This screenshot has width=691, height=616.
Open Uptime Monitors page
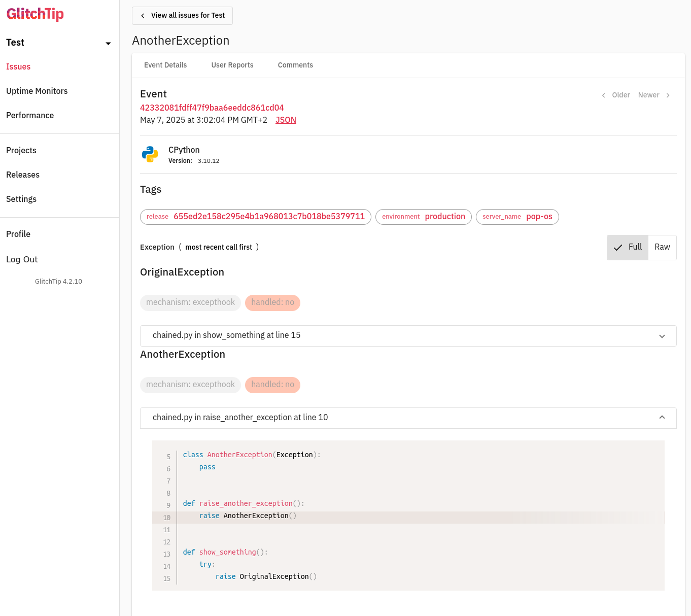click(37, 91)
